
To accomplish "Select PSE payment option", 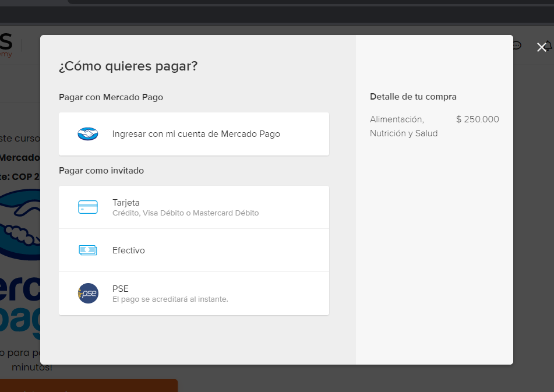I will (194, 294).
